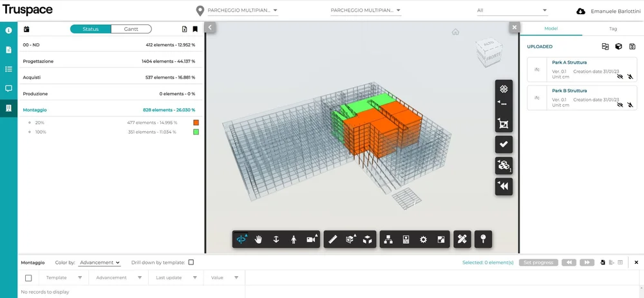This screenshot has width=644, height=298.
Task: Open the info section in left sidebar
Action: 8,30
